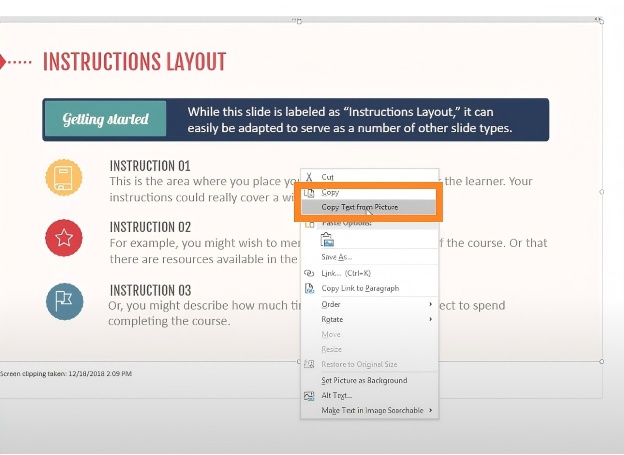Click the Getting started teal label
The height and width of the screenshot is (455, 624).
point(105,119)
